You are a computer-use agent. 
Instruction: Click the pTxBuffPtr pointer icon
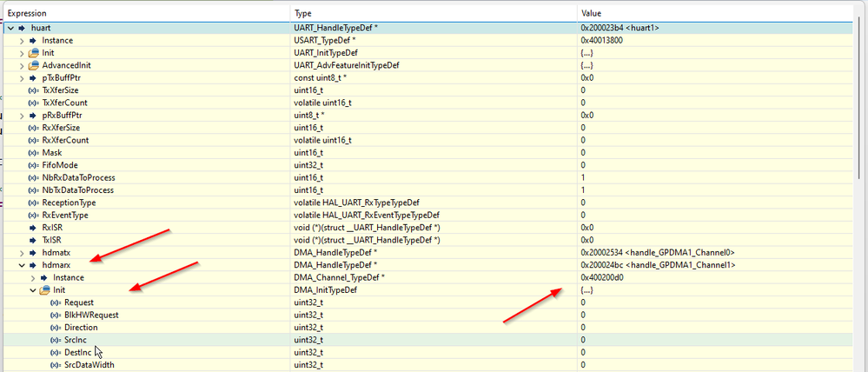33,78
